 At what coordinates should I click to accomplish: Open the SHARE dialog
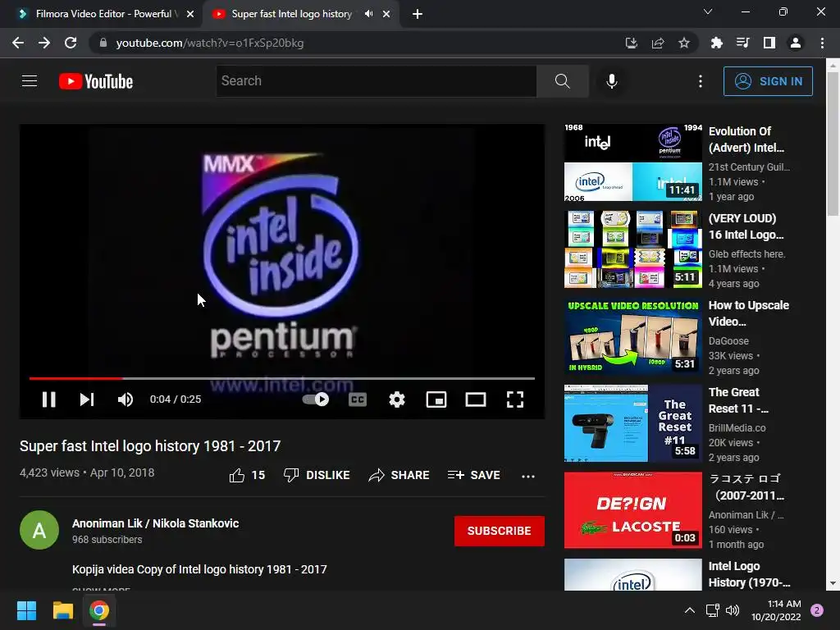(x=399, y=475)
